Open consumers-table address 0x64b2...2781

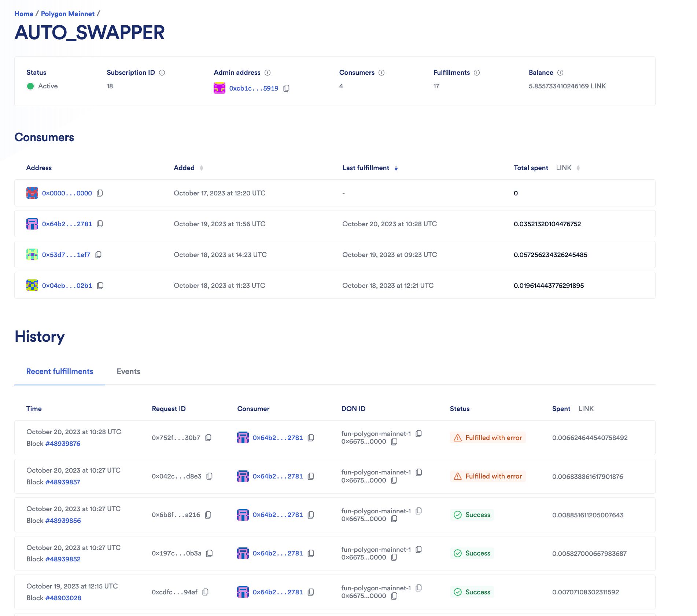click(x=67, y=224)
